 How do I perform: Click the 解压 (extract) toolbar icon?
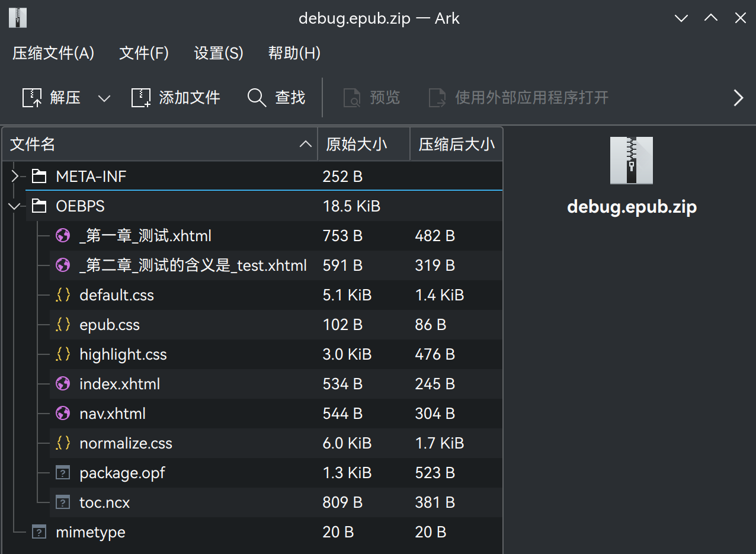31,97
